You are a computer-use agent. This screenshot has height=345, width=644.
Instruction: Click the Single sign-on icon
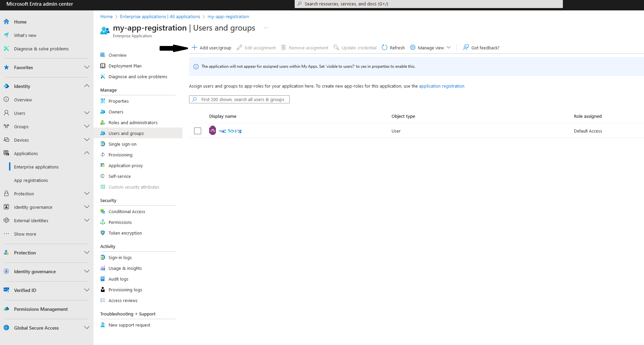[x=103, y=144]
